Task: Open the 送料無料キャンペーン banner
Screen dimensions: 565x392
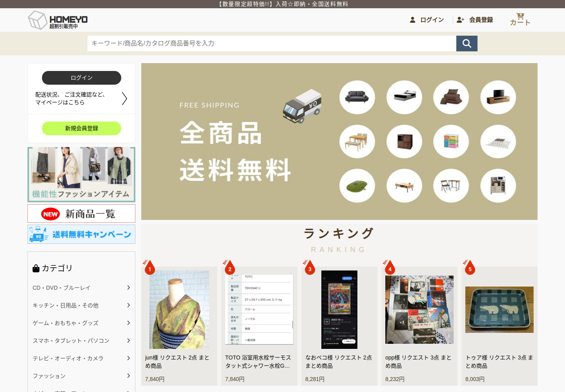Action: coord(82,234)
